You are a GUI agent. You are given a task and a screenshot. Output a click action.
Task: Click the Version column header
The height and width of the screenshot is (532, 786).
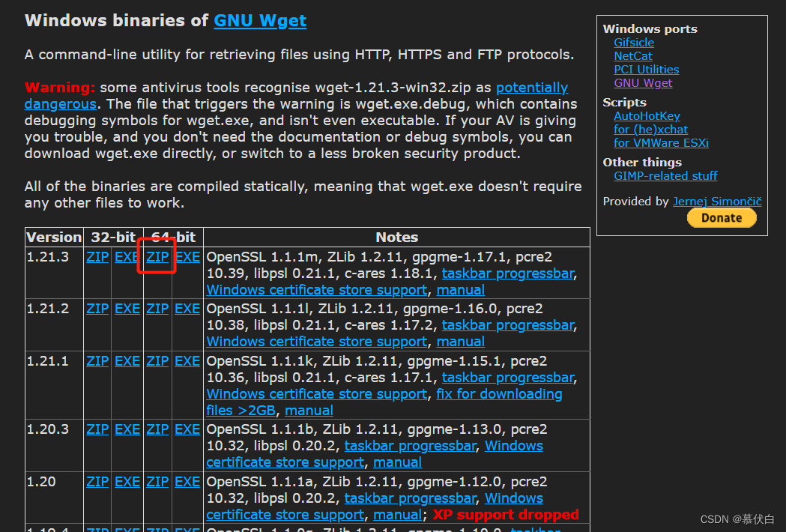(x=54, y=238)
